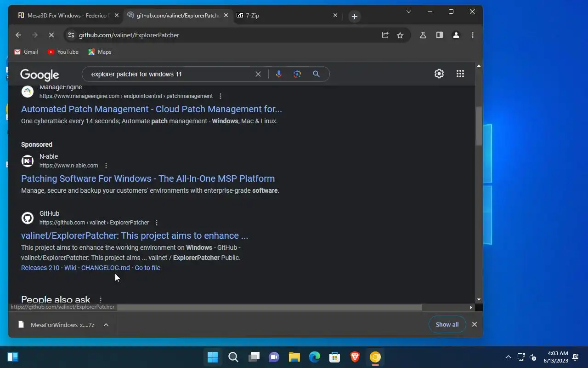Image resolution: width=588 pixels, height=368 pixels.
Task: Launch Microsoft Edge from taskbar
Action: [315, 357]
